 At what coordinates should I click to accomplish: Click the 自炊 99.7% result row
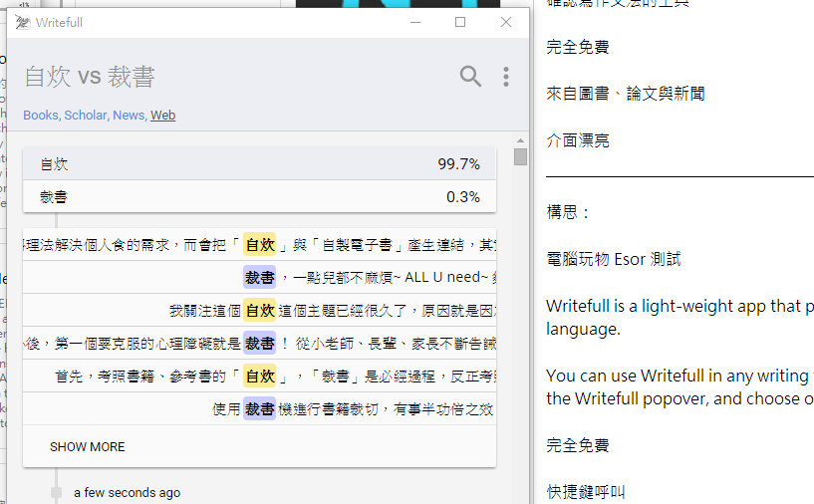[259, 164]
